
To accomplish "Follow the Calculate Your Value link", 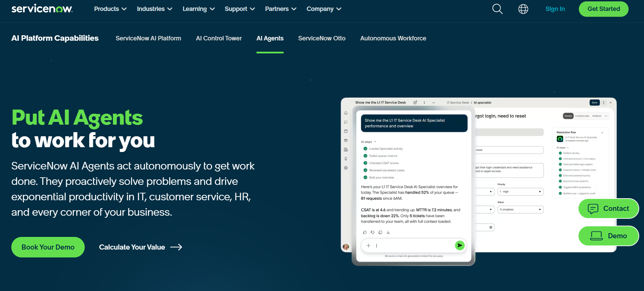I will [x=141, y=247].
